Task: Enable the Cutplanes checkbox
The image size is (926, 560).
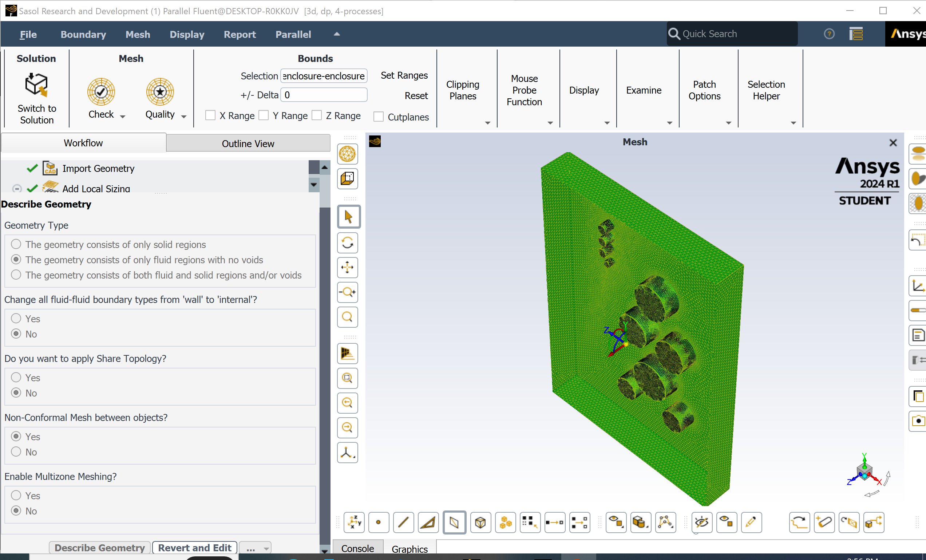Action: tap(379, 117)
